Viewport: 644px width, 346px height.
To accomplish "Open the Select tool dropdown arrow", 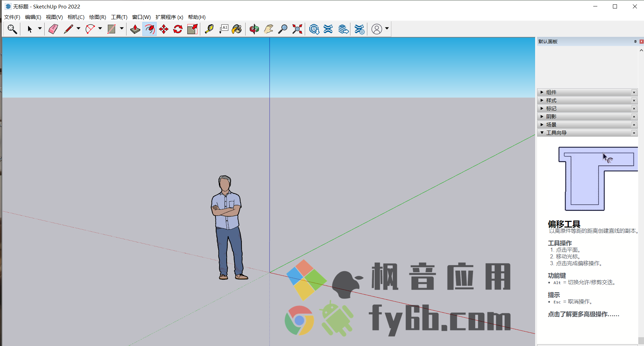I will point(40,29).
